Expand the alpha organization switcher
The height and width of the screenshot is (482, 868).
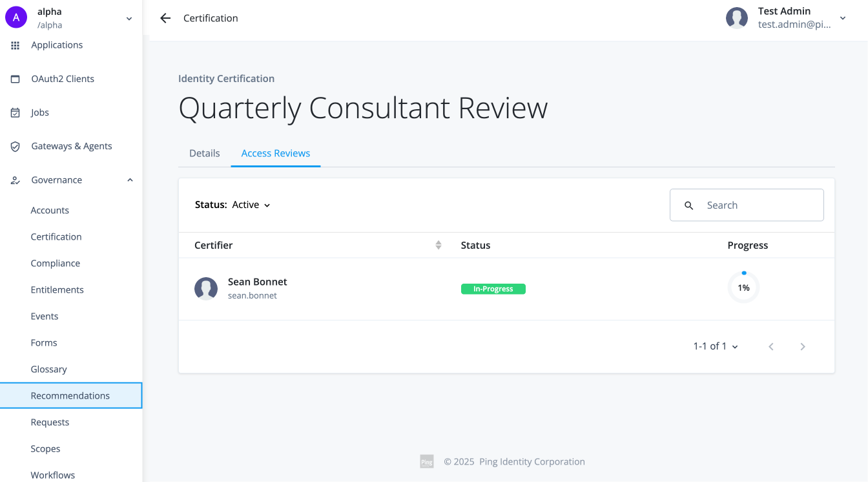(x=129, y=18)
